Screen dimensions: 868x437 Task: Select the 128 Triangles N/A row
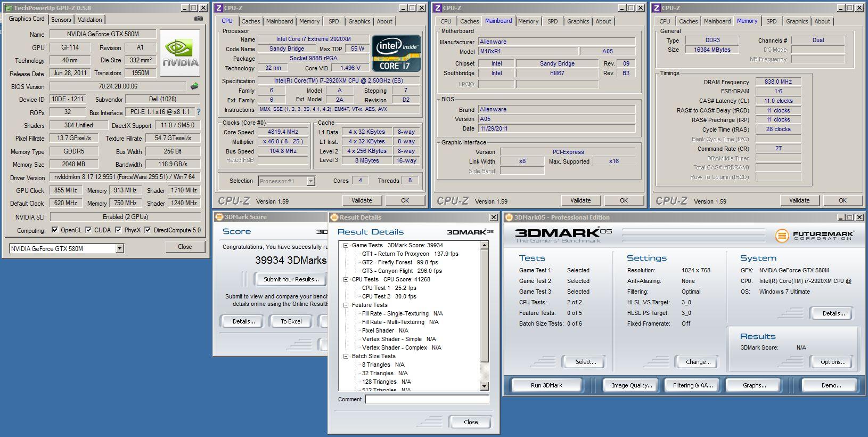(x=387, y=382)
